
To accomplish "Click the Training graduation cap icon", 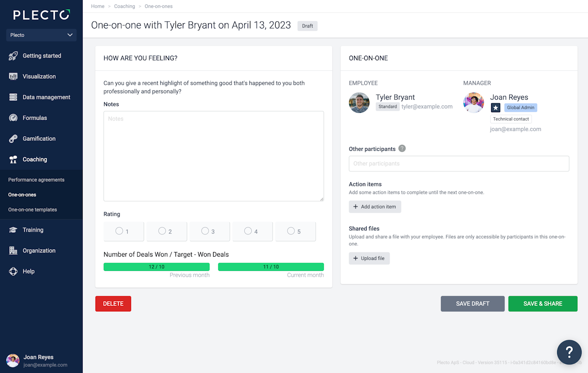I will point(13,230).
